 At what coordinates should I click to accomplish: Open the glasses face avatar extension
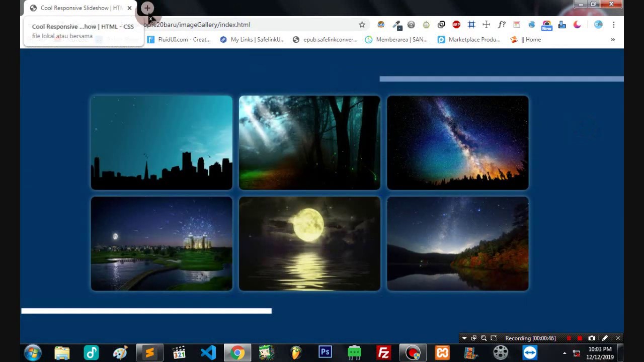381,25
